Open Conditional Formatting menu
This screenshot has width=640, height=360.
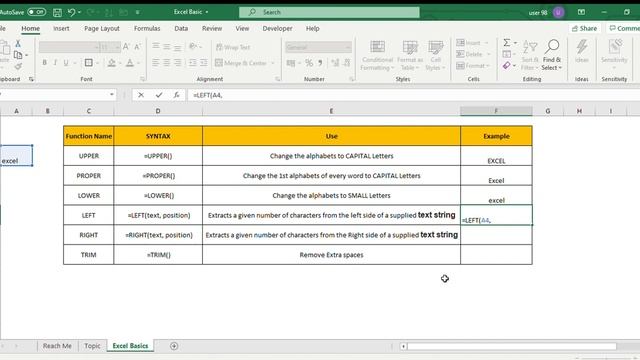tap(377, 55)
